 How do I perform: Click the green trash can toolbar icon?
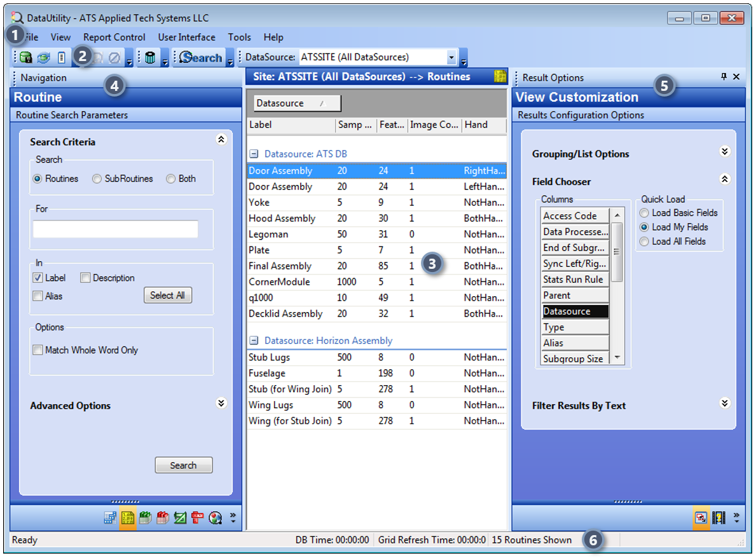pyautogui.click(x=150, y=58)
